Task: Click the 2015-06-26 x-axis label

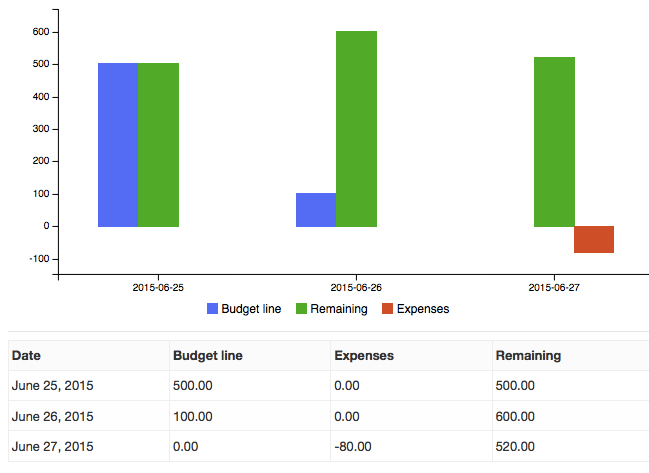Action: click(x=356, y=287)
